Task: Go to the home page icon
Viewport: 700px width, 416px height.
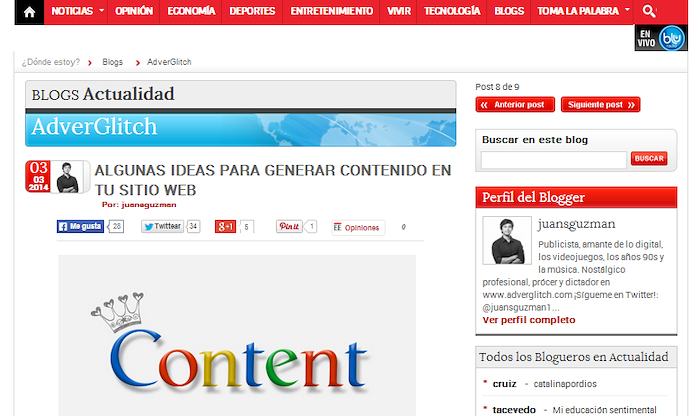Action: pos(29,12)
